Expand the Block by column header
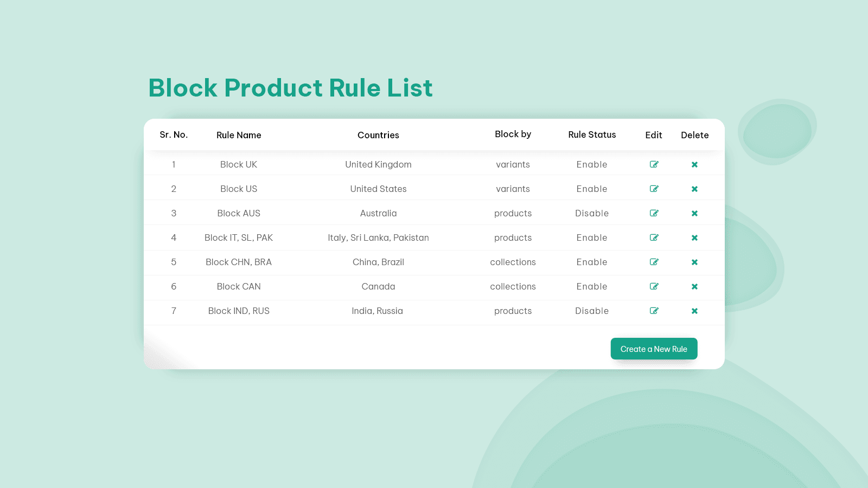868x488 pixels. 513,134
